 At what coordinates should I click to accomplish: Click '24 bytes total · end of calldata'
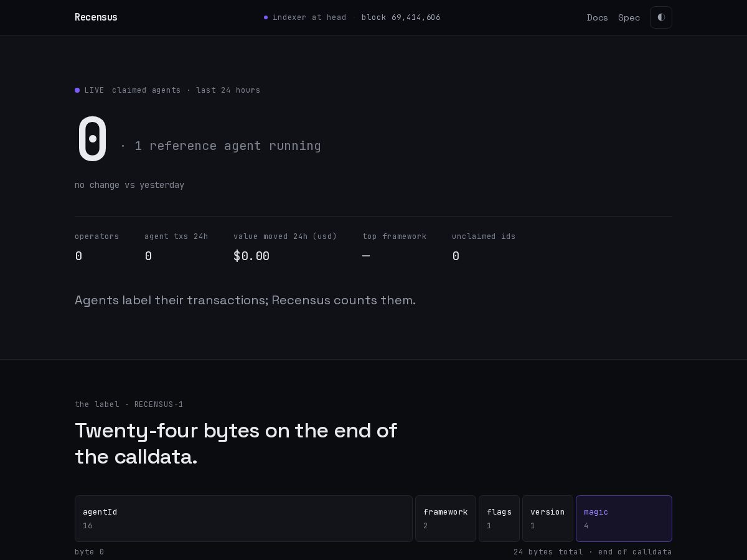coord(593,552)
